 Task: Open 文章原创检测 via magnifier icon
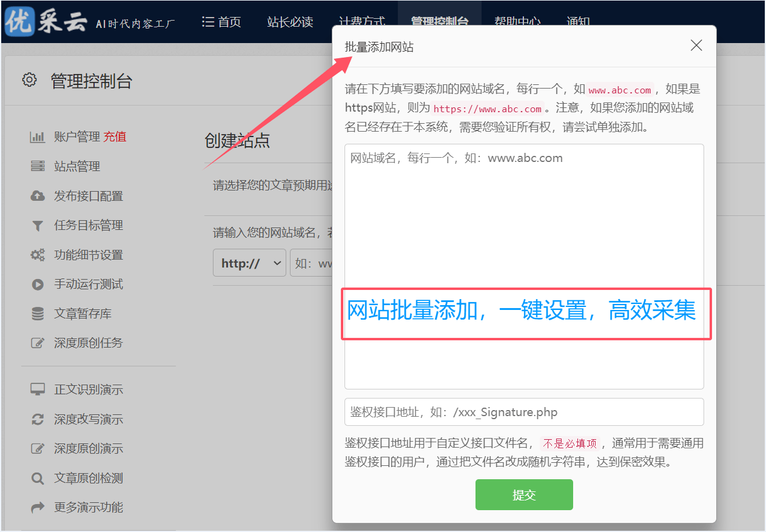click(x=38, y=477)
